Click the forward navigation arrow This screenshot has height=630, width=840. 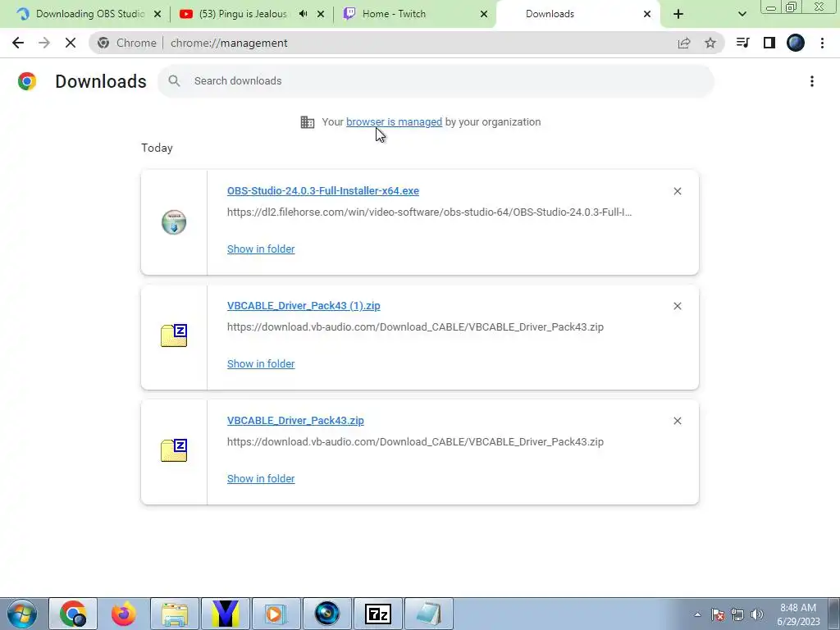pos(44,43)
